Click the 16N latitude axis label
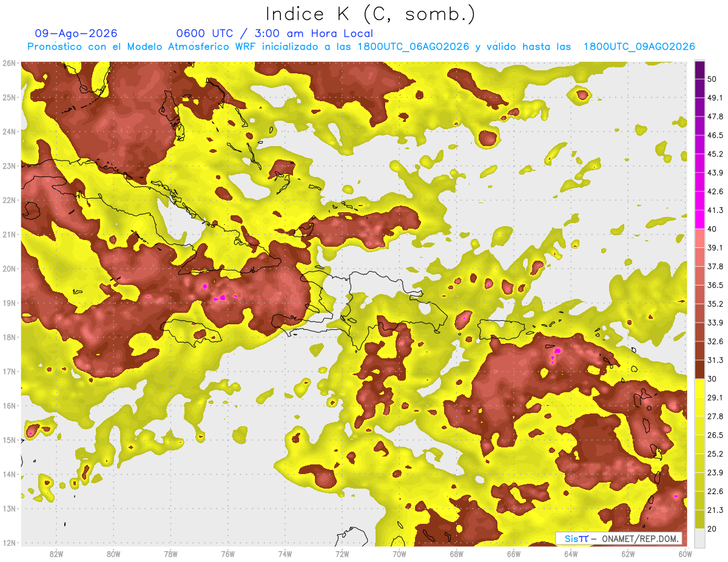728x562 pixels. click(9, 406)
